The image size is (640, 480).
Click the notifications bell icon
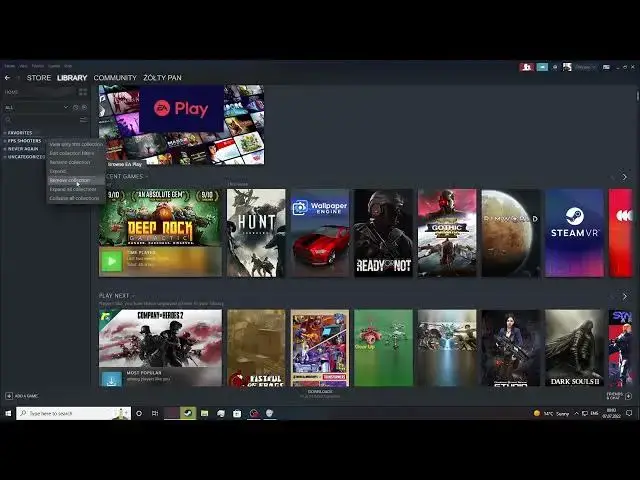[x=555, y=67]
